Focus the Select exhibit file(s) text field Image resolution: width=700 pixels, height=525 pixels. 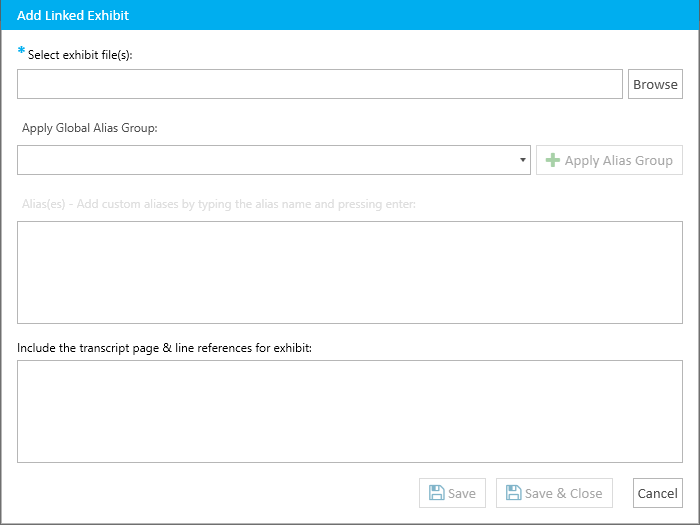[x=320, y=84]
